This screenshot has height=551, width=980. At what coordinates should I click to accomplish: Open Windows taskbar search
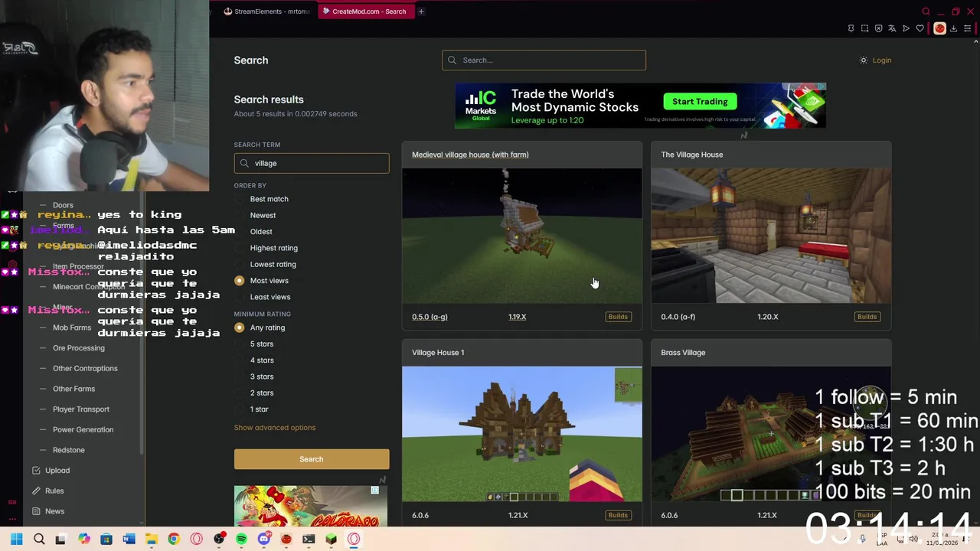click(39, 539)
